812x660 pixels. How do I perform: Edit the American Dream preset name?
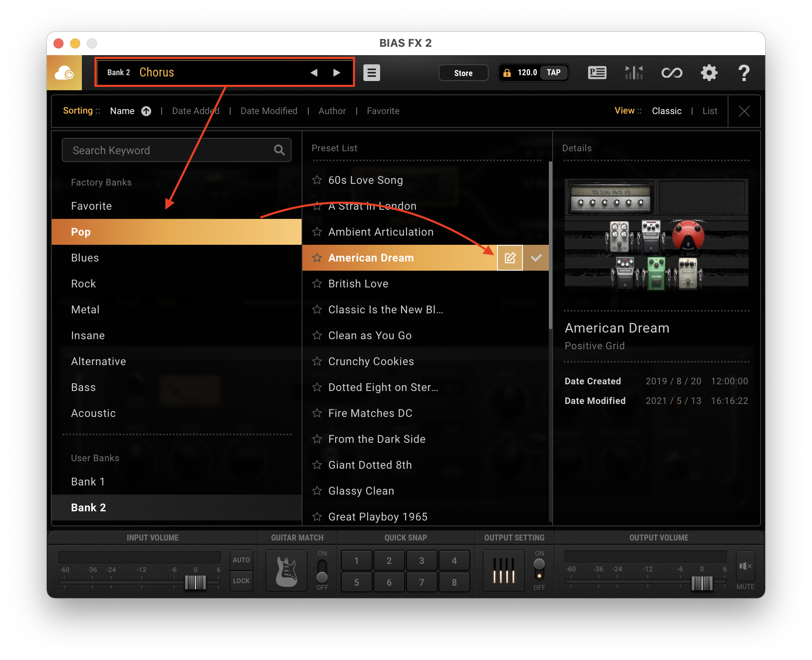coord(510,258)
